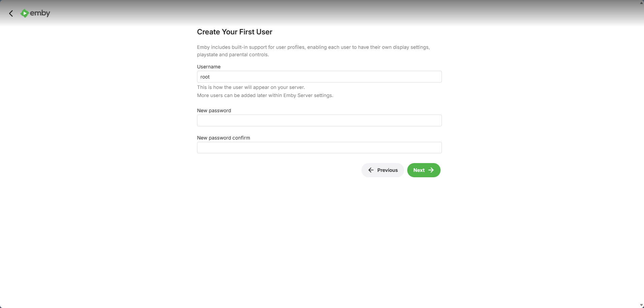Image resolution: width=644 pixels, height=308 pixels.
Task: Click the green Emby play logo
Action: (24, 13)
